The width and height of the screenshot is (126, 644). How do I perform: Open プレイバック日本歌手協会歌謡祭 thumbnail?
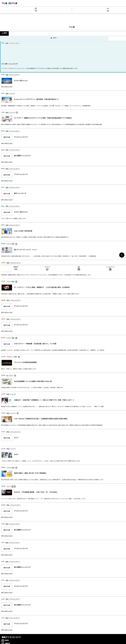pyautogui.click(x=7, y=363)
